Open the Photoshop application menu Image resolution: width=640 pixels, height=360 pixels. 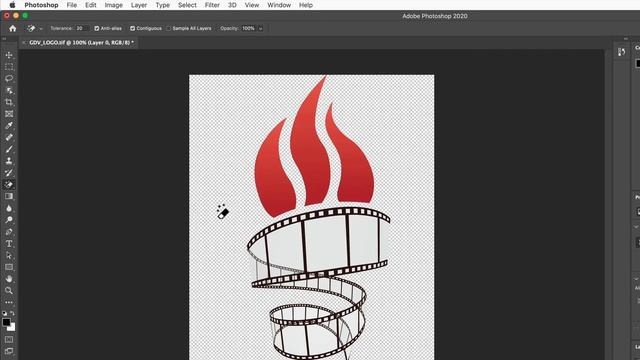tap(41, 5)
